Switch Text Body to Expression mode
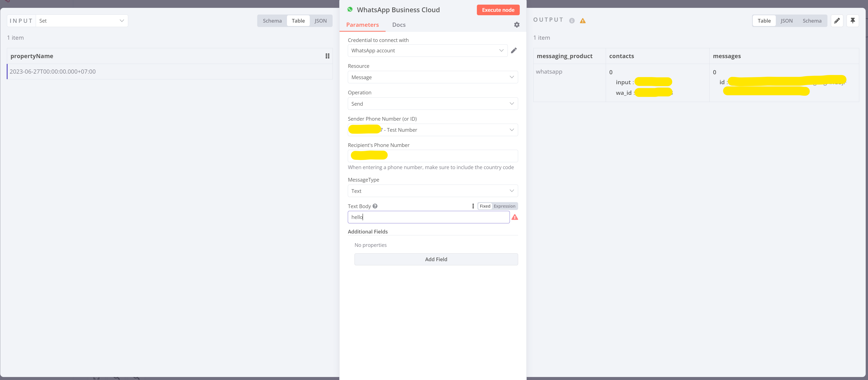The width and height of the screenshot is (868, 380). tap(505, 206)
